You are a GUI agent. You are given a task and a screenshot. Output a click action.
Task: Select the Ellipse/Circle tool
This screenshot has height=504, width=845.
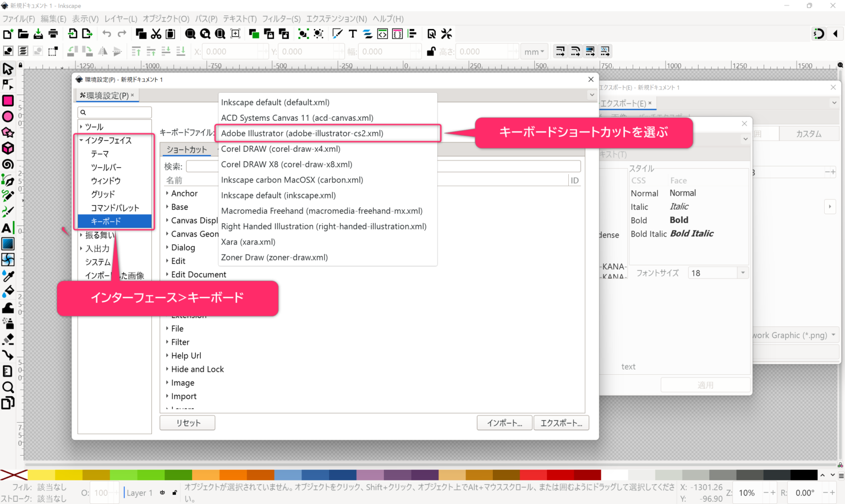click(8, 117)
